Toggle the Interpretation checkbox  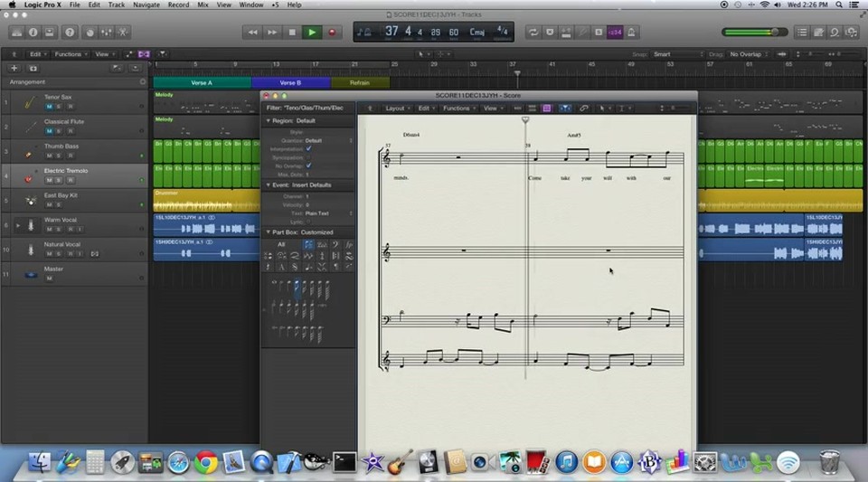(308, 149)
